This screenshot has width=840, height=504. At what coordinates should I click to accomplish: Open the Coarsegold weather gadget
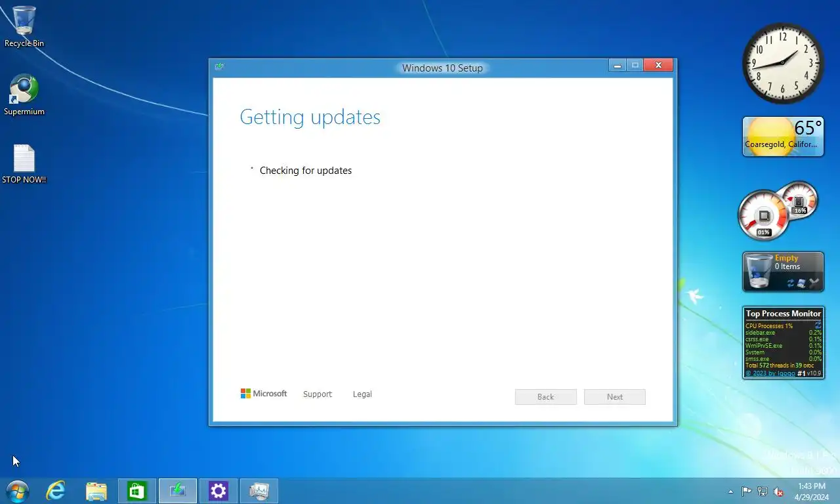783,136
